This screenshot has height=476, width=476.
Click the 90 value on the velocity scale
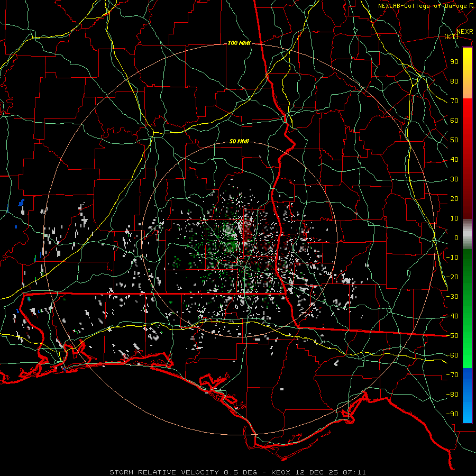(x=454, y=62)
